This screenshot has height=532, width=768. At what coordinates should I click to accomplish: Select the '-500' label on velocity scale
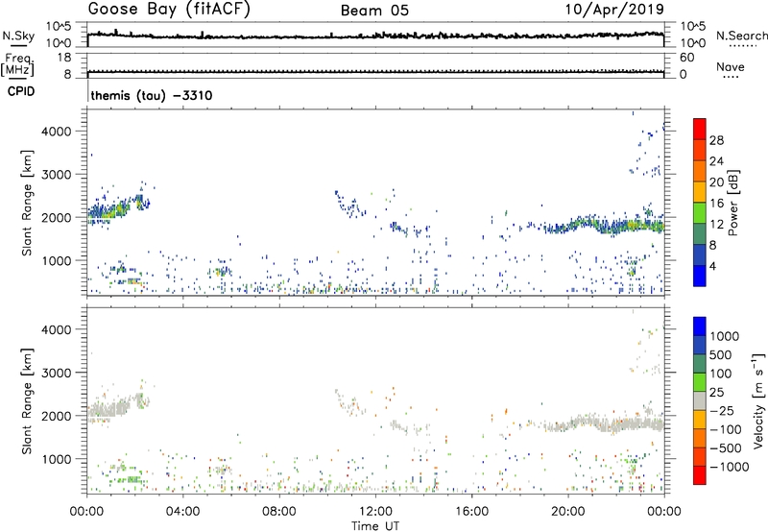[726, 448]
